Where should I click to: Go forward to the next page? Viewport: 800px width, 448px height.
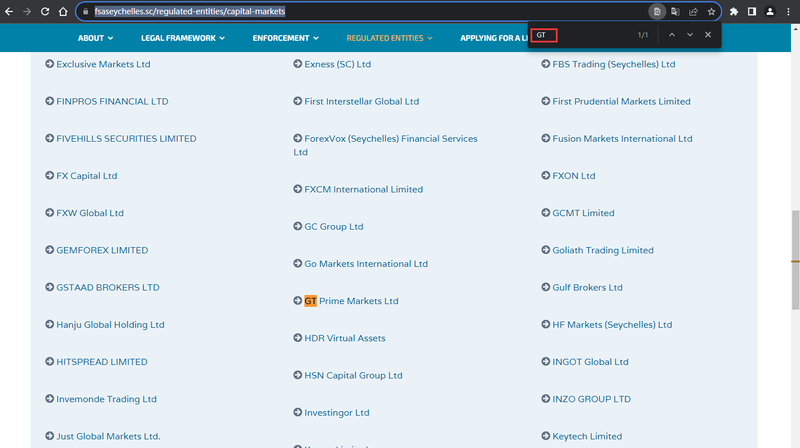pyautogui.click(x=27, y=11)
